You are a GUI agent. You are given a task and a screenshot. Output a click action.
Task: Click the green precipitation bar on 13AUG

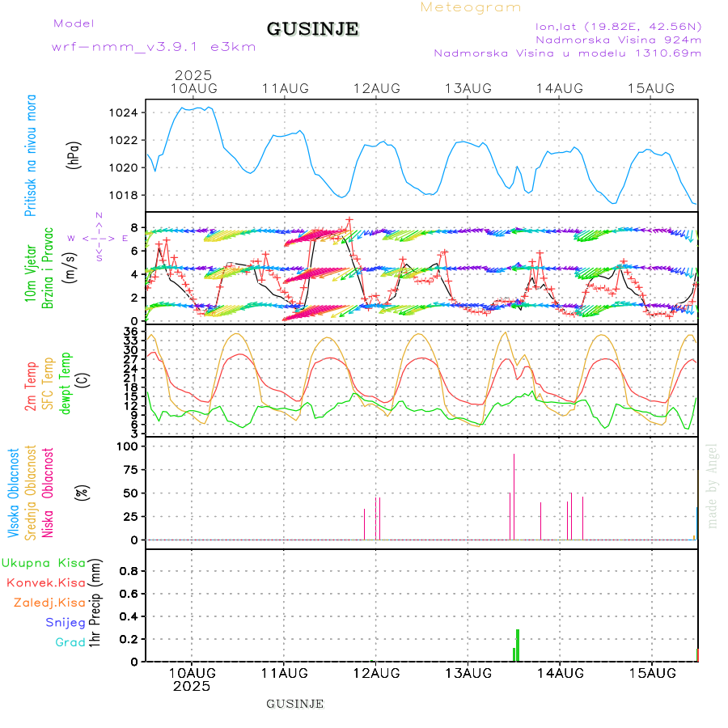click(x=517, y=645)
